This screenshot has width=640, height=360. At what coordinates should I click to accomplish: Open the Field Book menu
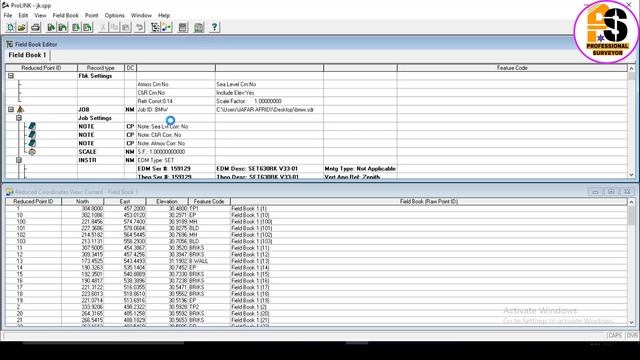tap(65, 15)
